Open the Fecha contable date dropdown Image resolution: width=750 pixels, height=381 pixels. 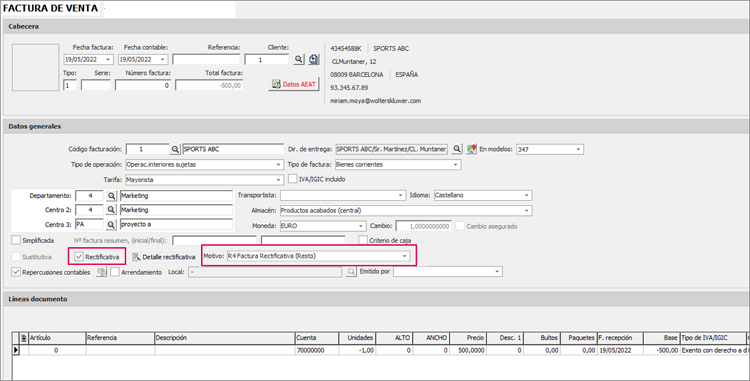point(163,60)
